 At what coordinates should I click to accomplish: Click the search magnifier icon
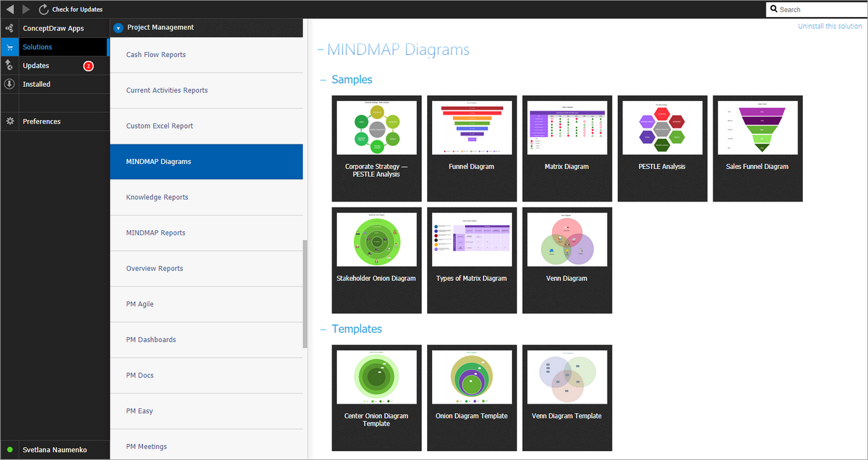click(x=774, y=9)
